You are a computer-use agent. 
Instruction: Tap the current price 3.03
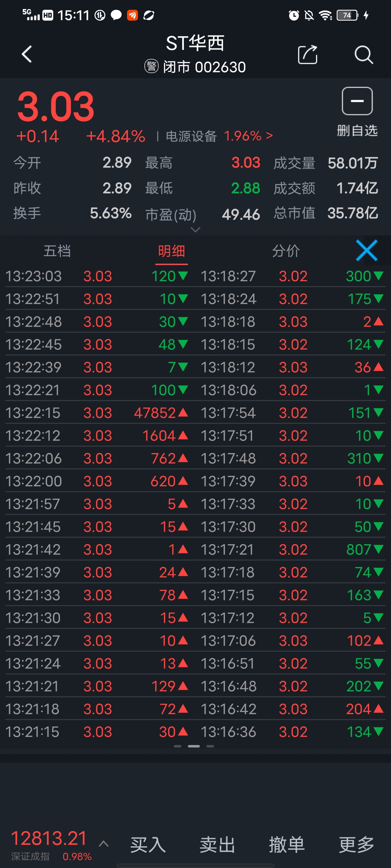coord(56,107)
